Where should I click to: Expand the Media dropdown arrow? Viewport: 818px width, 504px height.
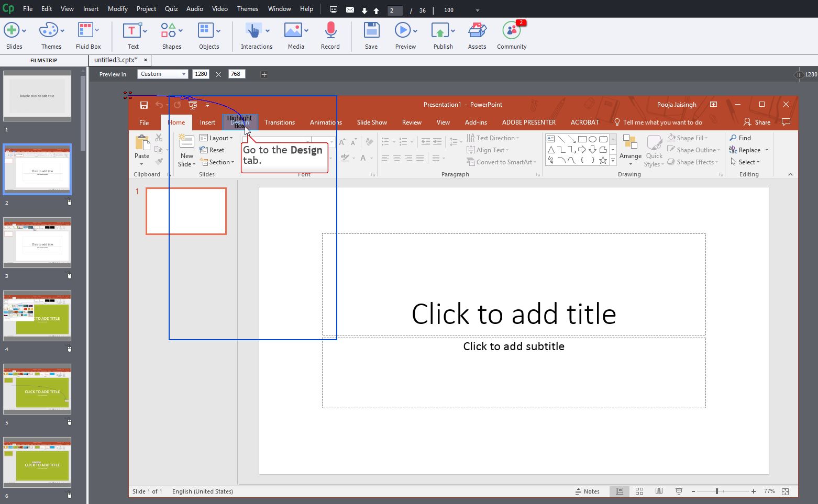(306, 31)
